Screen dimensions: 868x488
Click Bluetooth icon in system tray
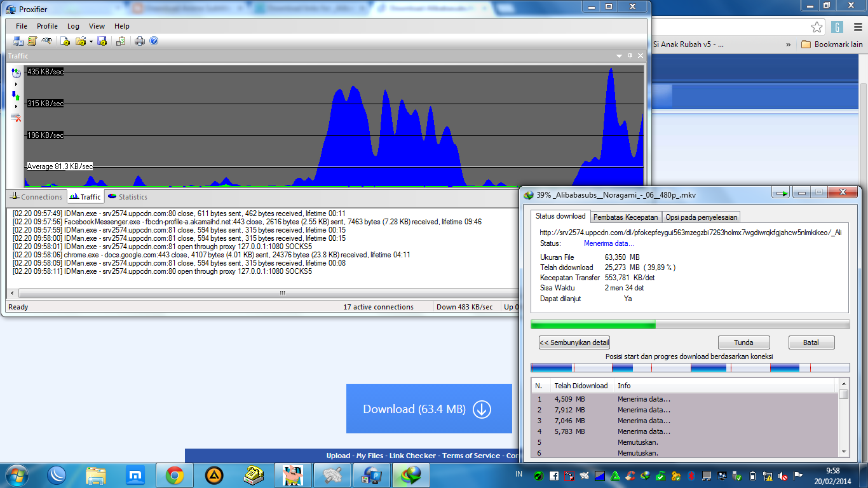pyautogui.click(x=693, y=475)
